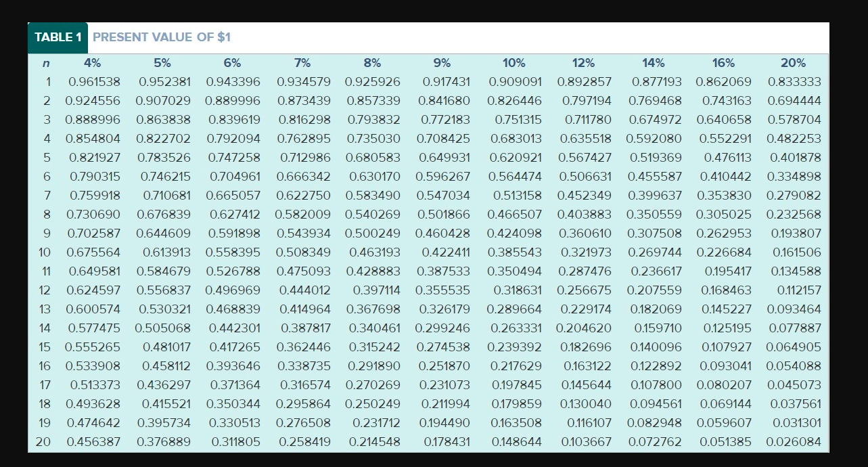Click the value 0.417265

tap(235, 347)
